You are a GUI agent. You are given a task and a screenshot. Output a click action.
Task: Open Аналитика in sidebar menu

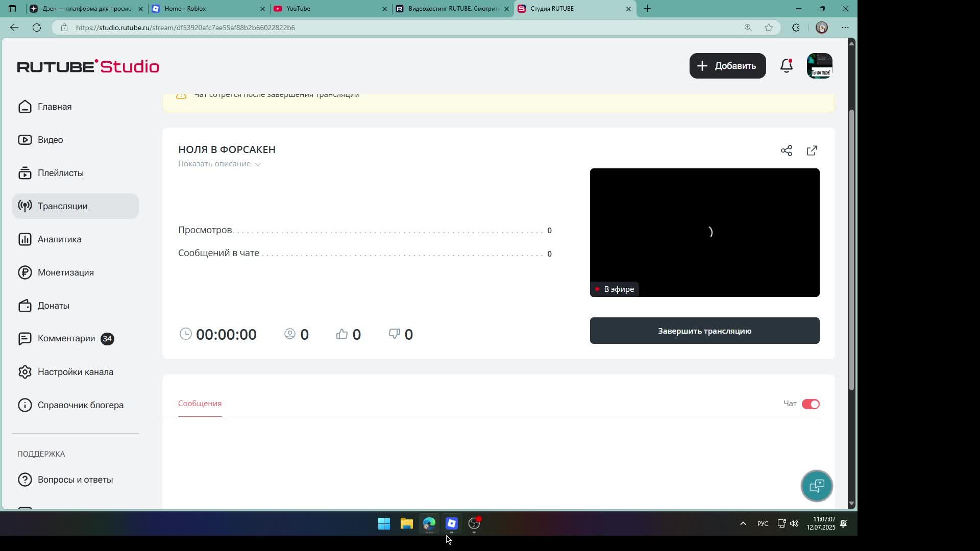click(x=59, y=239)
